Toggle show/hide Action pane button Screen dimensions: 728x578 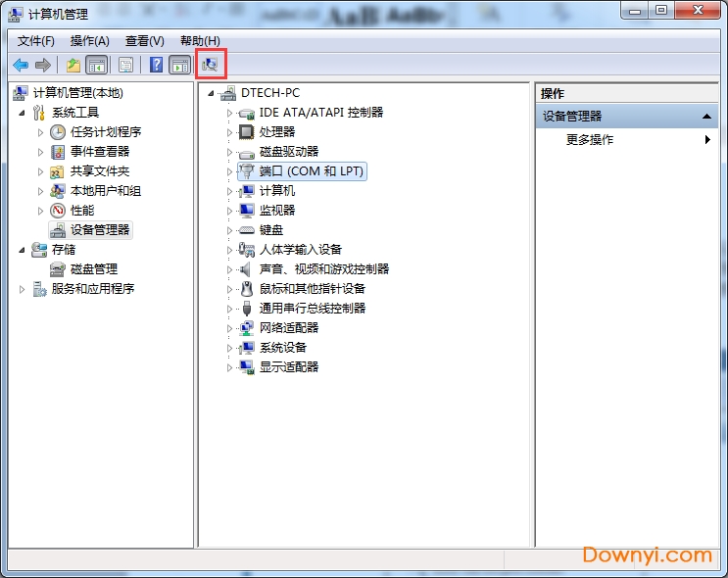coord(180,65)
